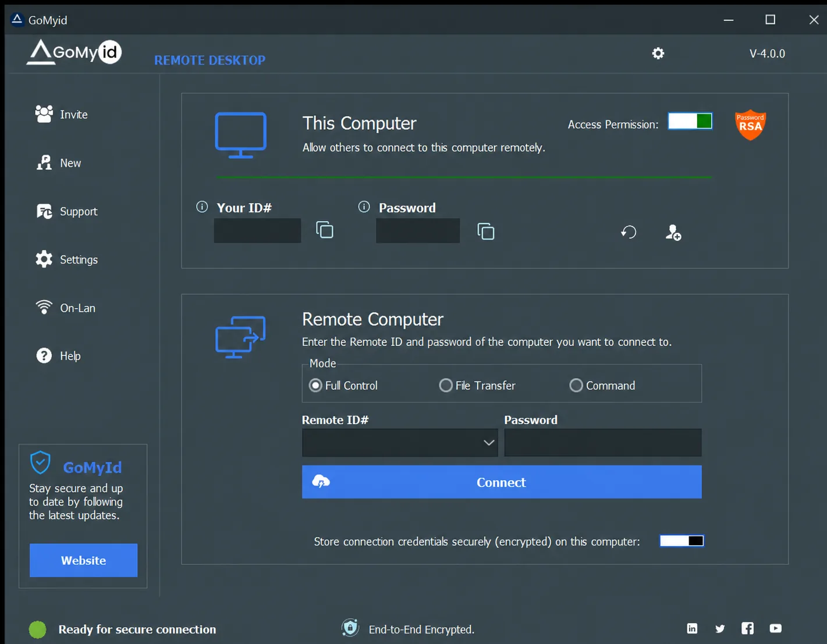Open Settings in the sidebar
827x644 pixels.
pyautogui.click(x=66, y=259)
